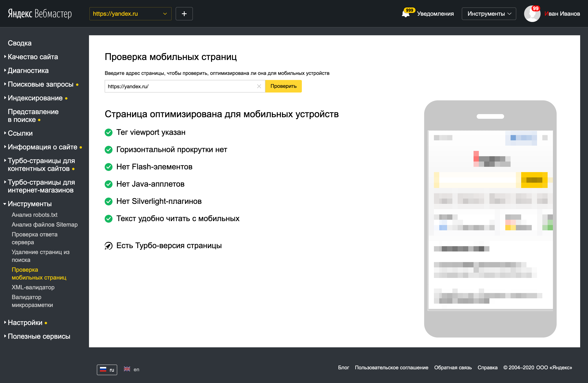
Task: Click the Уведомления link
Action: [435, 14]
